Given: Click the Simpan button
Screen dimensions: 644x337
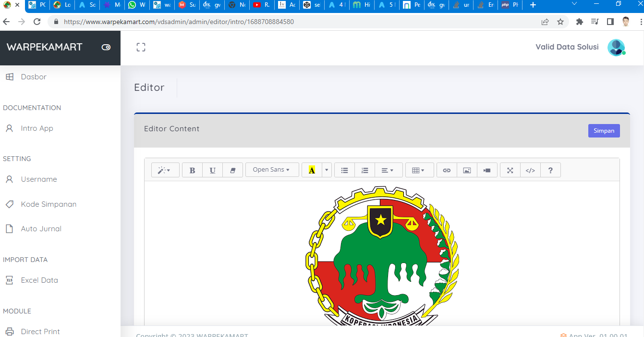Looking at the screenshot, I should click(604, 131).
